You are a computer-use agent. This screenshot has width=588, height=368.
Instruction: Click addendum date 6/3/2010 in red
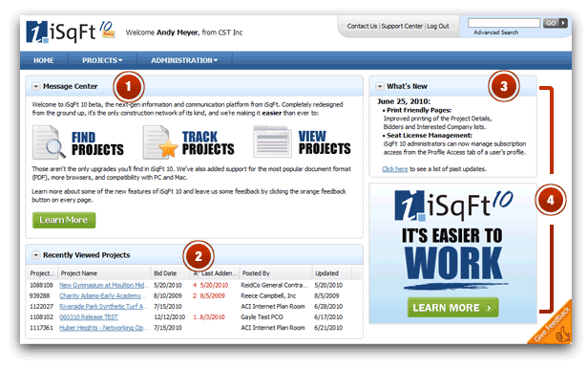[x=212, y=317]
